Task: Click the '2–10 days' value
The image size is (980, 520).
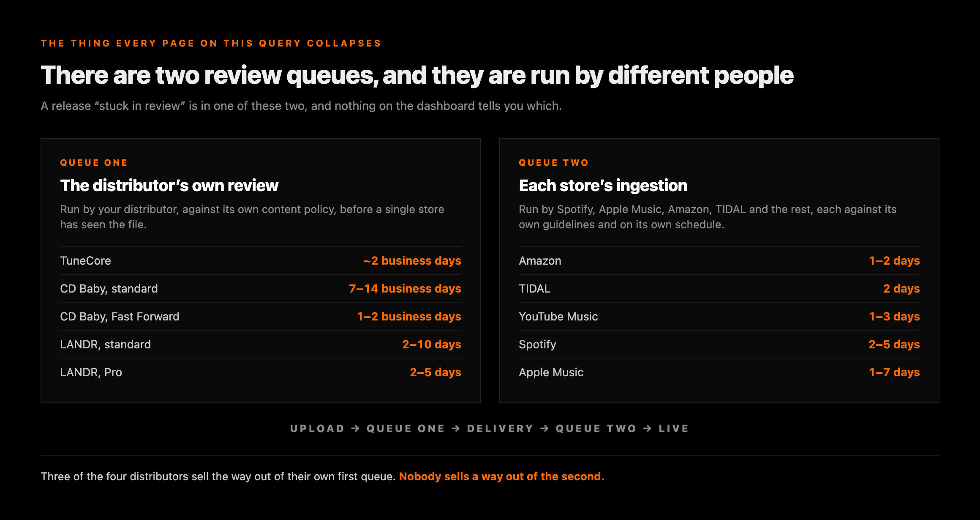Action: (431, 344)
